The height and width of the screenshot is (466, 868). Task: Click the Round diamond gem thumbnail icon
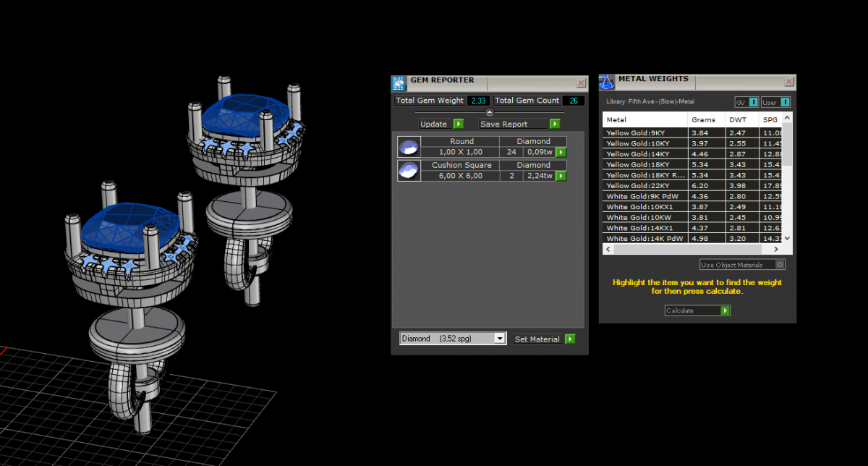(x=409, y=147)
